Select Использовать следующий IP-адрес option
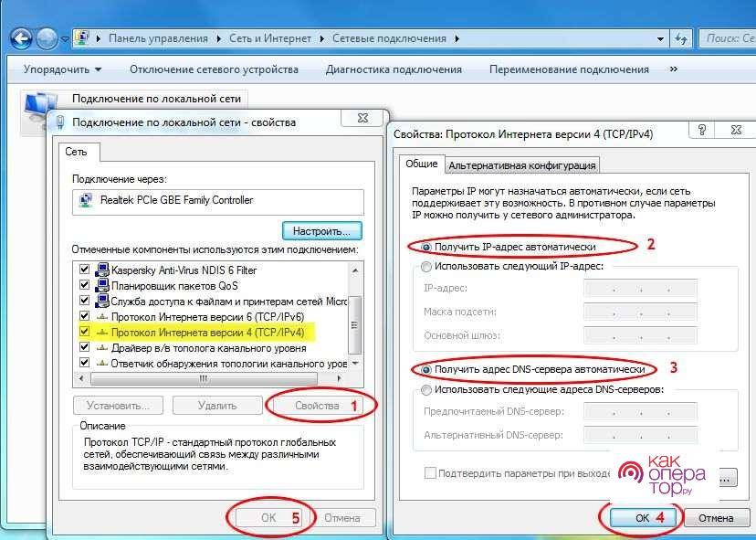Viewport: 756px width, 540px height. point(512,267)
